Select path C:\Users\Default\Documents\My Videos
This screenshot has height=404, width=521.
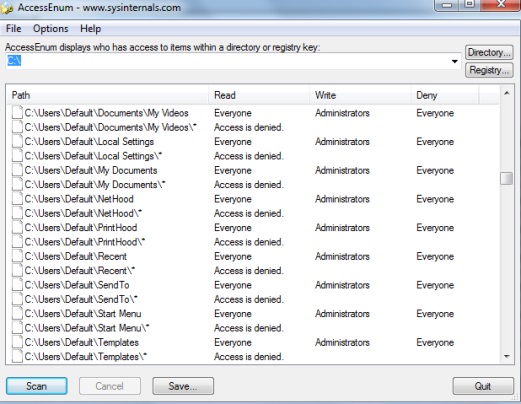pyautogui.click(x=107, y=113)
